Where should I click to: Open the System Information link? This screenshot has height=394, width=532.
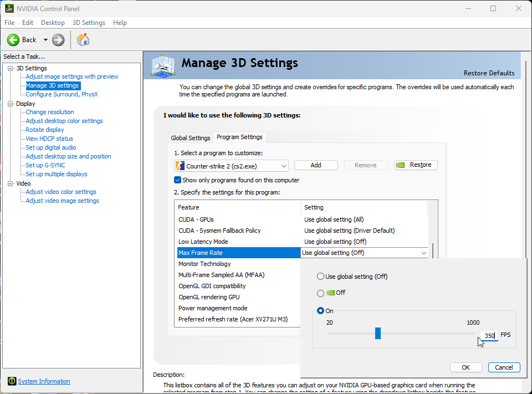44,381
